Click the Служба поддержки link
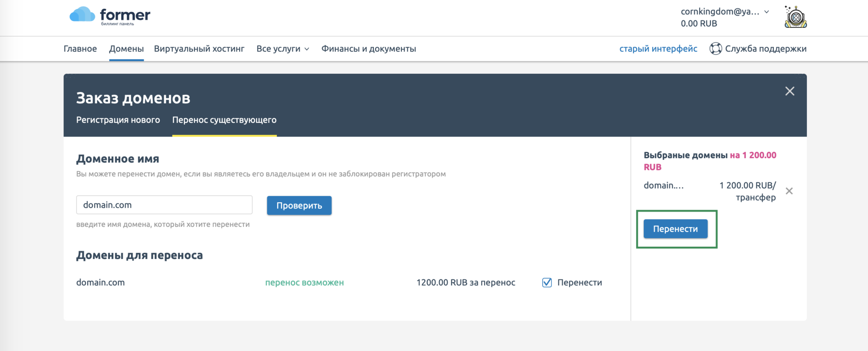 (765, 49)
